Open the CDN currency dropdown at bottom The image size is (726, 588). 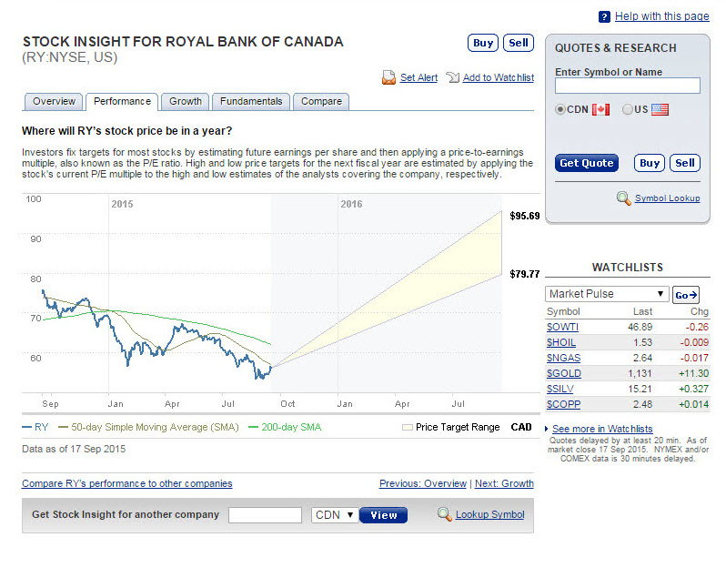coord(335,515)
